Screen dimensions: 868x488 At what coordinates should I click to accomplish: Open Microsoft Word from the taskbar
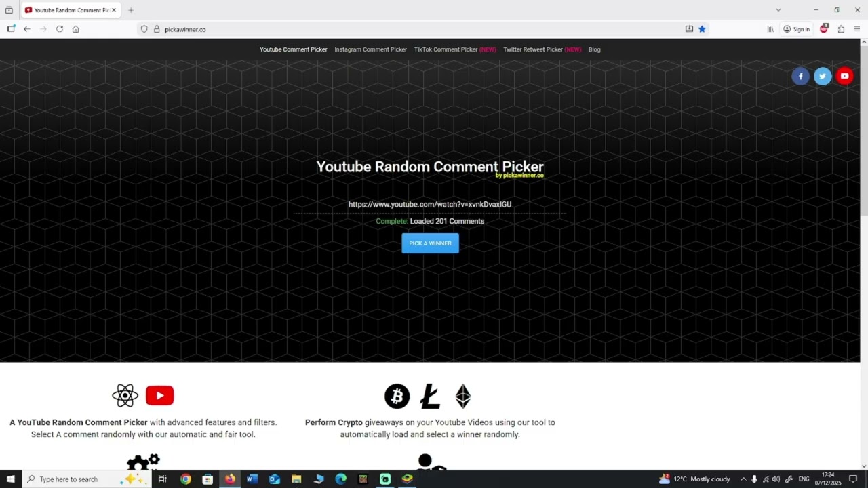click(x=252, y=479)
